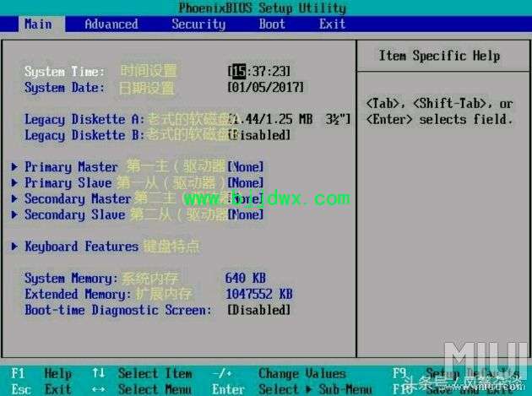The image size is (532, 396).
Task: Open the Advanced menu tab
Action: point(111,24)
